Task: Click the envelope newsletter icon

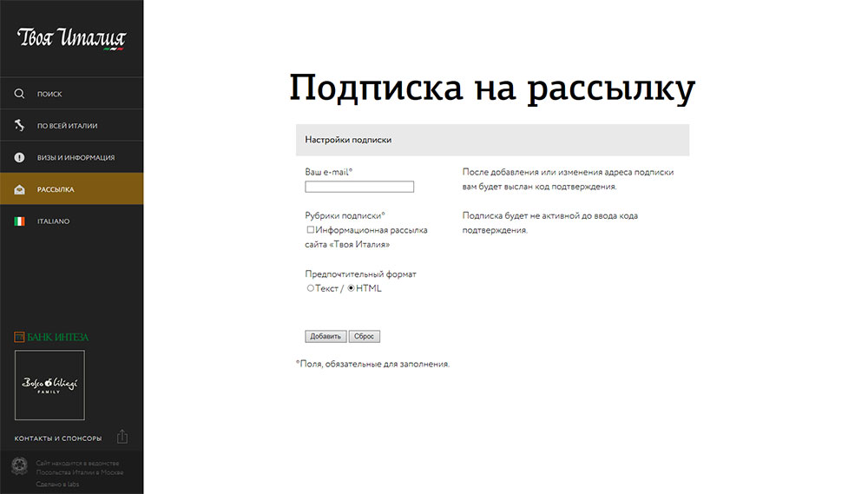Action: [19, 189]
